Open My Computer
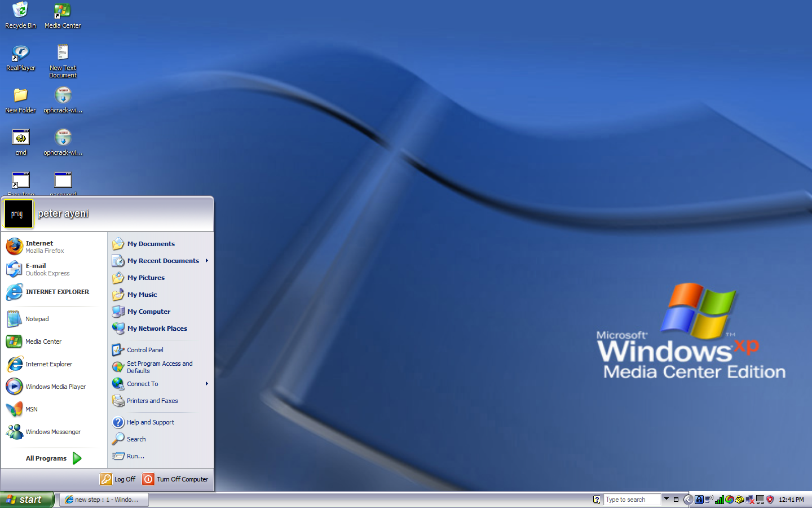The width and height of the screenshot is (812, 508). coord(161,312)
